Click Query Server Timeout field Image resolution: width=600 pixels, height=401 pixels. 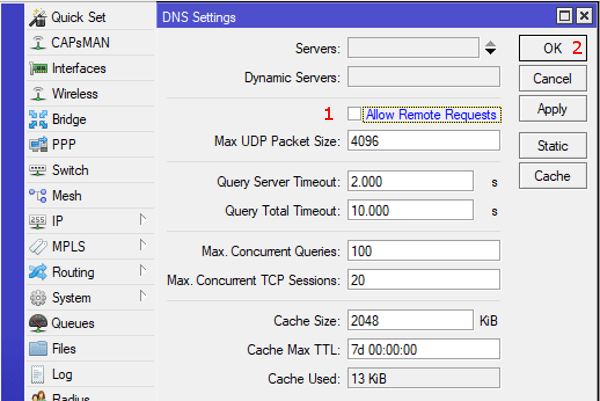pos(411,181)
